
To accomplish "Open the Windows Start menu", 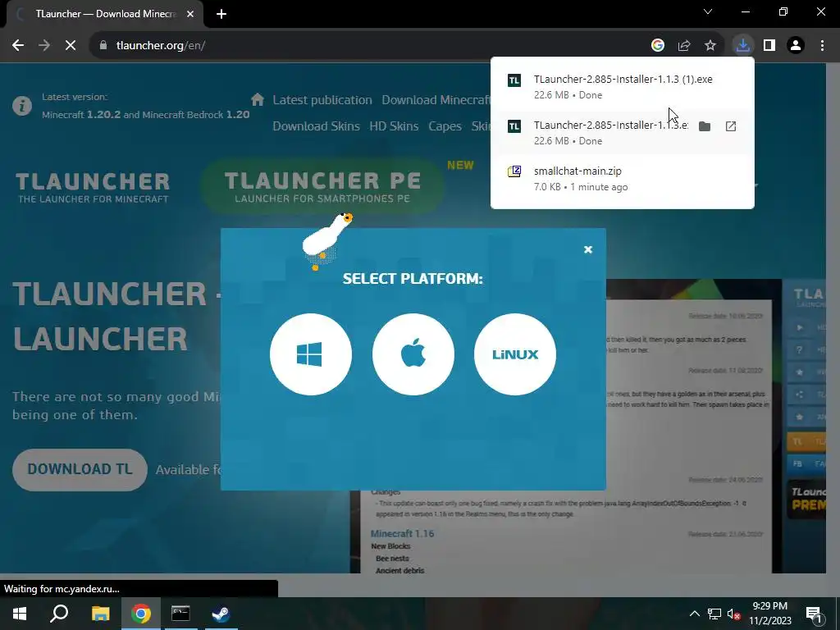I will click(20, 614).
